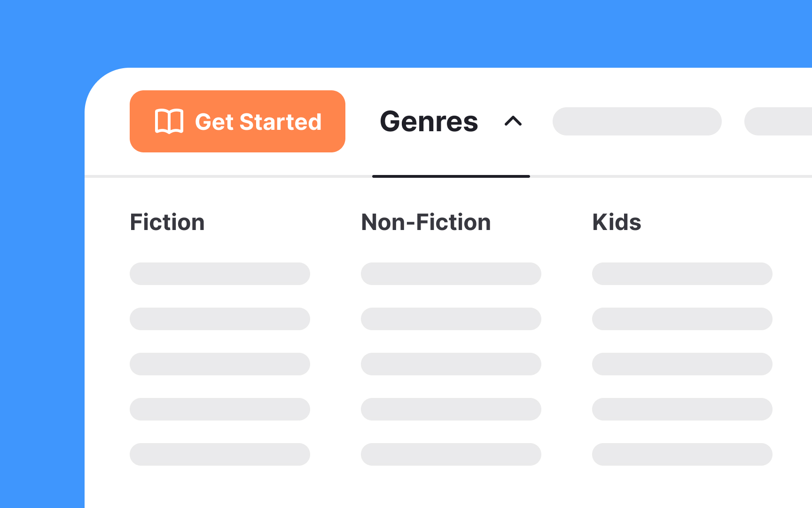This screenshot has width=812, height=508.
Task: Click the open book icon
Action: pos(169,121)
